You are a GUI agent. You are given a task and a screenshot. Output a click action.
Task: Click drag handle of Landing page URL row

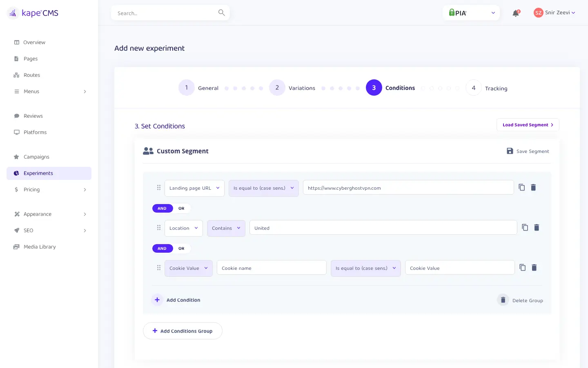(159, 188)
